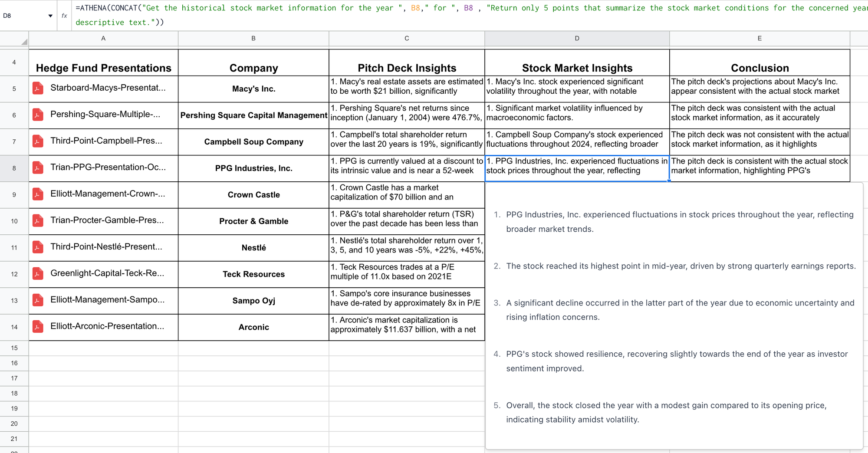Click Pershing Square's net returns insight cell
The image size is (868, 453).
407,115
